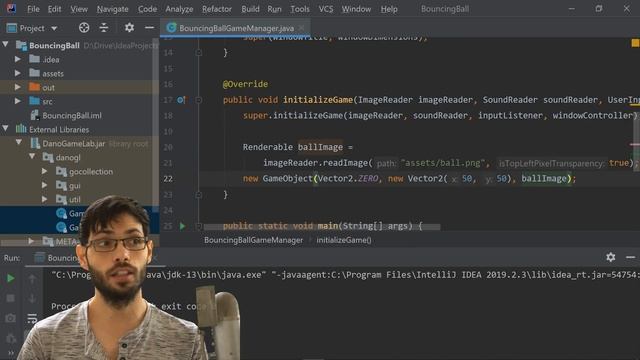640x360 pixels.
Task: Toggle soft-wrap icon in Run console
Action: coord(32,318)
